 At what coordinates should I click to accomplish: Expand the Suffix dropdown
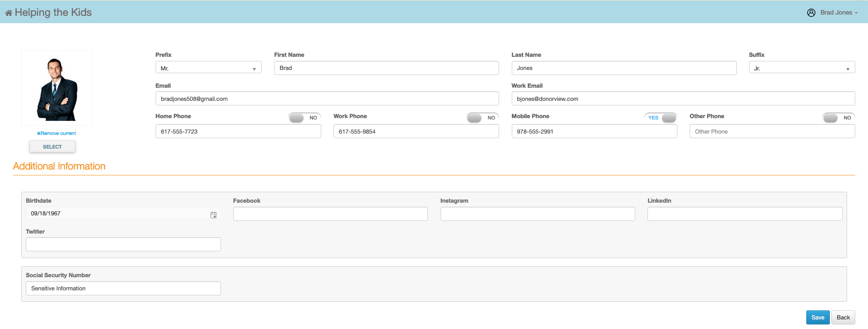click(x=801, y=68)
